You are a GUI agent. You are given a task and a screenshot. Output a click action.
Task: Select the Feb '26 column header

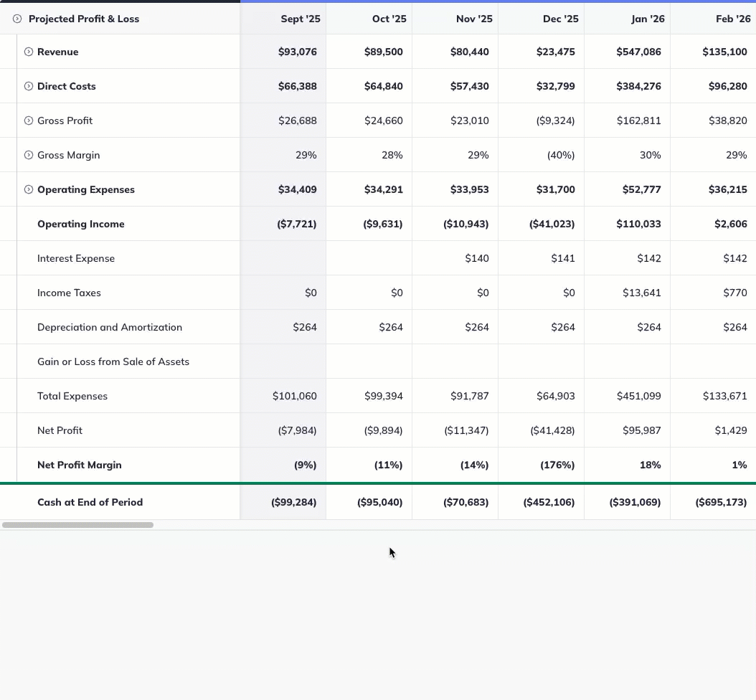733,19
